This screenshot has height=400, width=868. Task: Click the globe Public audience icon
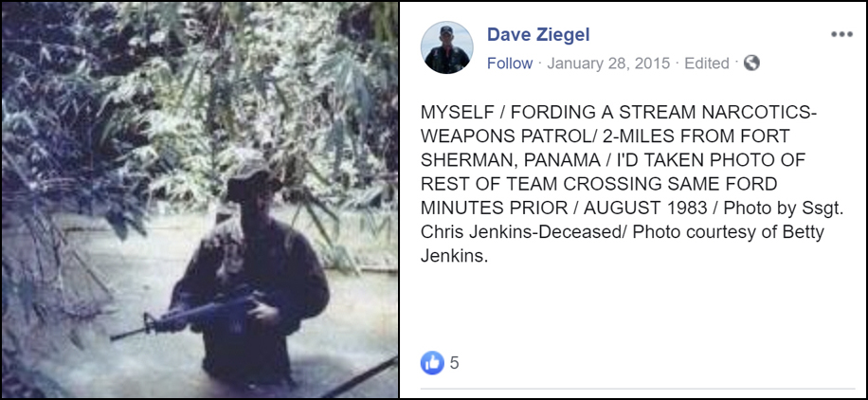[x=751, y=64]
